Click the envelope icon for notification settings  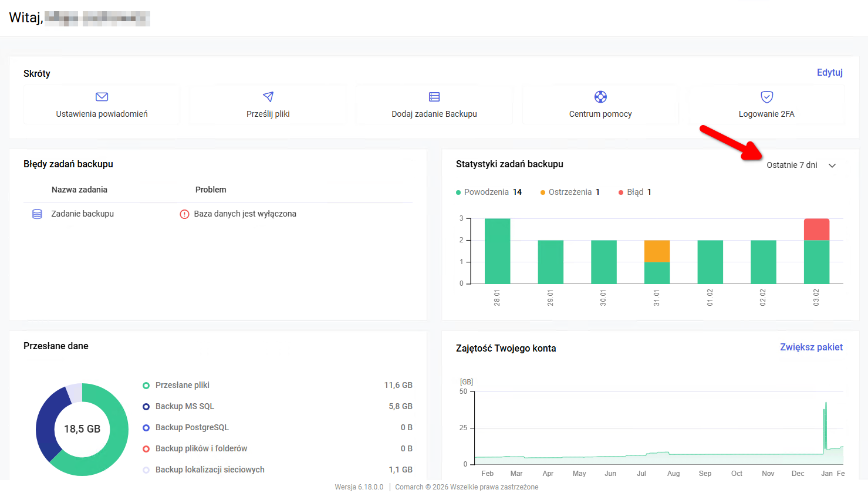click(x=102, y=97)
